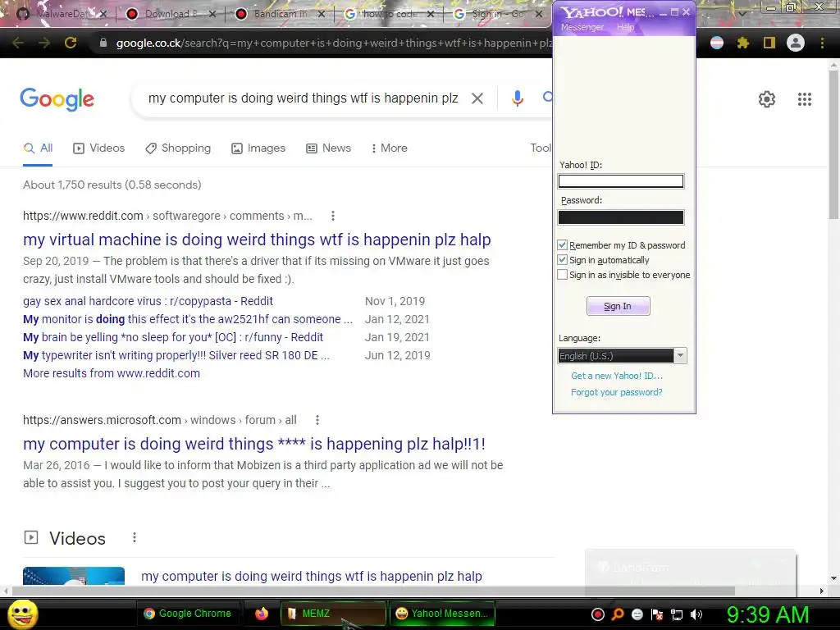Open 'My brain be yelling' Reddit link

tap(173, 337)
